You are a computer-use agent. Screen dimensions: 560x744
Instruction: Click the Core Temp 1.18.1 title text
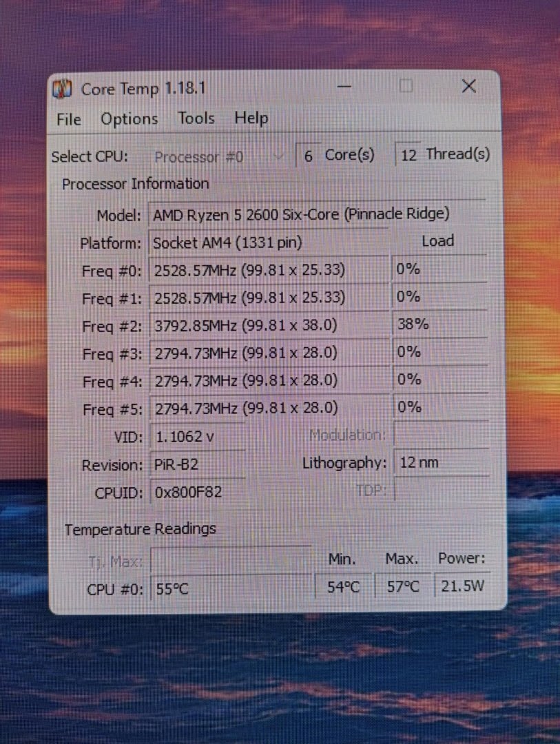pos(143,89)
